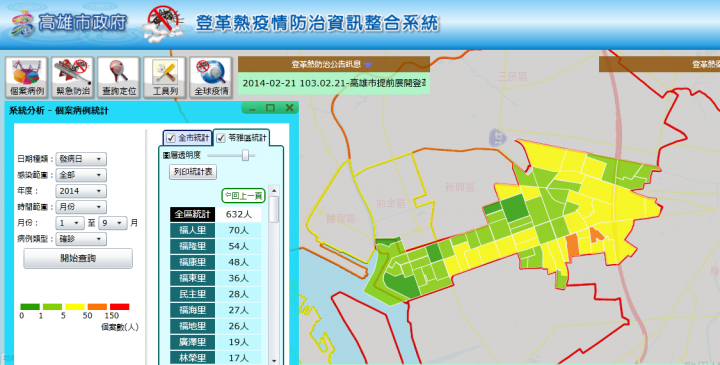Open the 工具列 tools icon
Image resolution: width=720 pixels, height=365 pixels.
[164, 77]
